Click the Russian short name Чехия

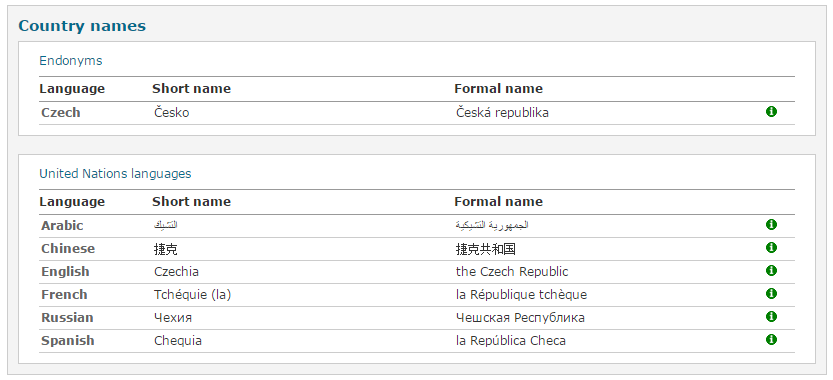click(x=173, y=318)
